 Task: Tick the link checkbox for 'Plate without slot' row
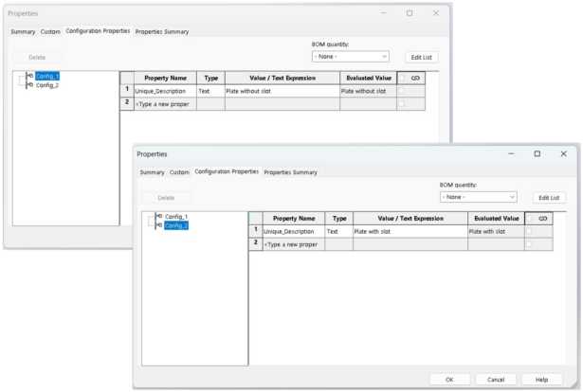(400, 91)
